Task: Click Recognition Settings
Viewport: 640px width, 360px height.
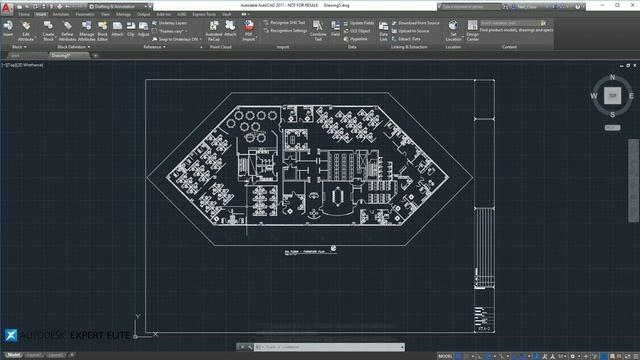Action: point(285,31)
